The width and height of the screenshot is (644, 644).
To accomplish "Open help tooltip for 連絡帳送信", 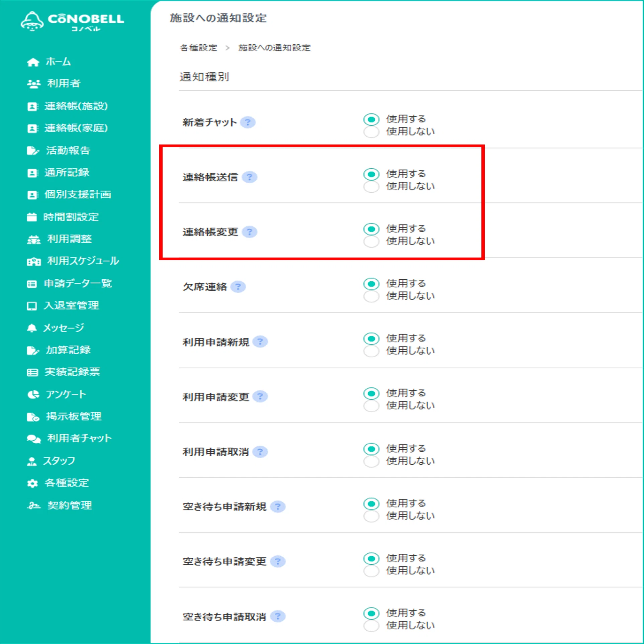I will point(249,177).
